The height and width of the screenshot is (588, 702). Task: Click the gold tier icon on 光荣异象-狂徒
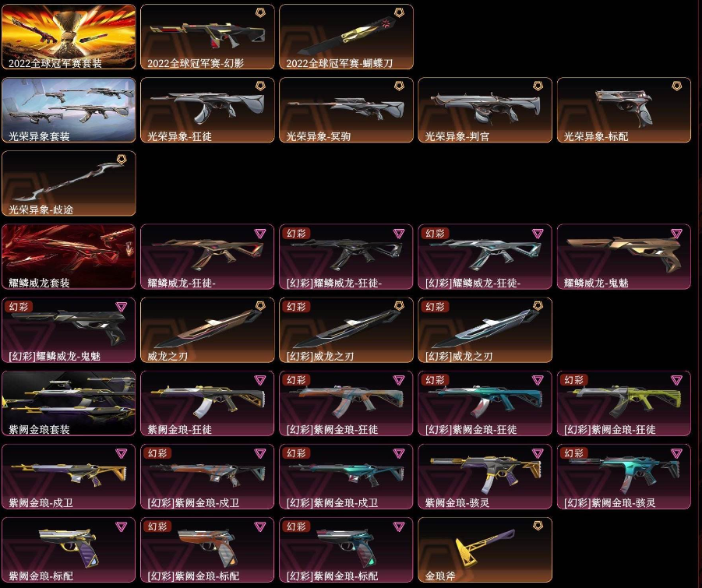260,86
